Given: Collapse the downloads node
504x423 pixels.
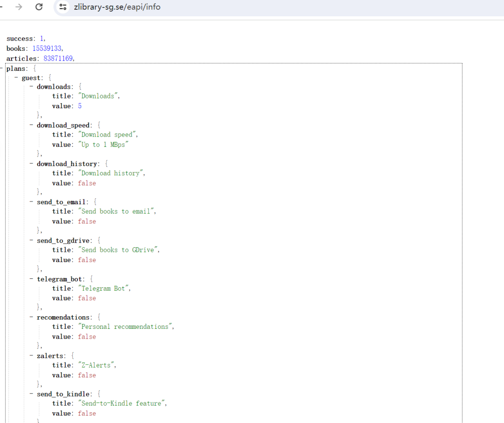Looking at the screenshot, I should click(x=31, y=86).
